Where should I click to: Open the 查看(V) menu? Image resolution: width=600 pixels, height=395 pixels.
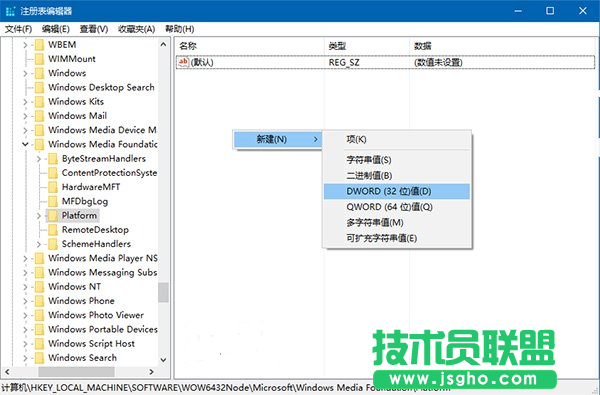pos(94,29)
